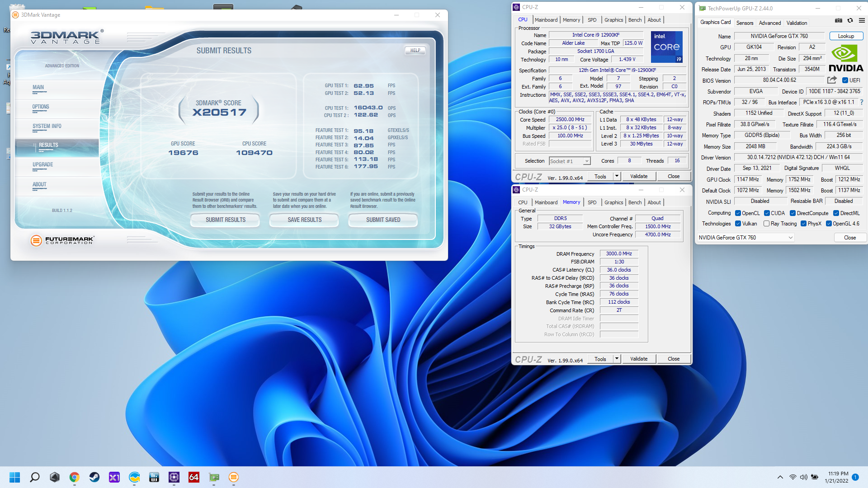The image size is (868, 488).
Task: Open Google Chrome from the taskbar
Action: [75, 477]
